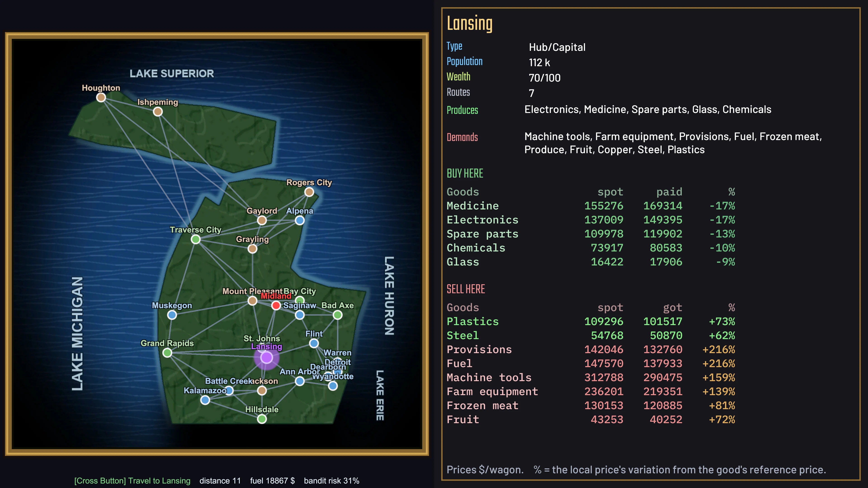
Task: Click the Gaylord city node
Action: (262, 221)
